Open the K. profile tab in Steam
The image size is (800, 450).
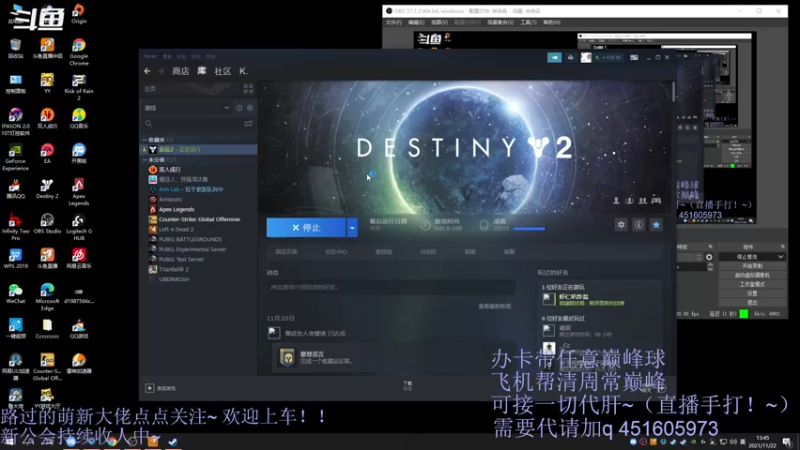[x=243, y=71]
